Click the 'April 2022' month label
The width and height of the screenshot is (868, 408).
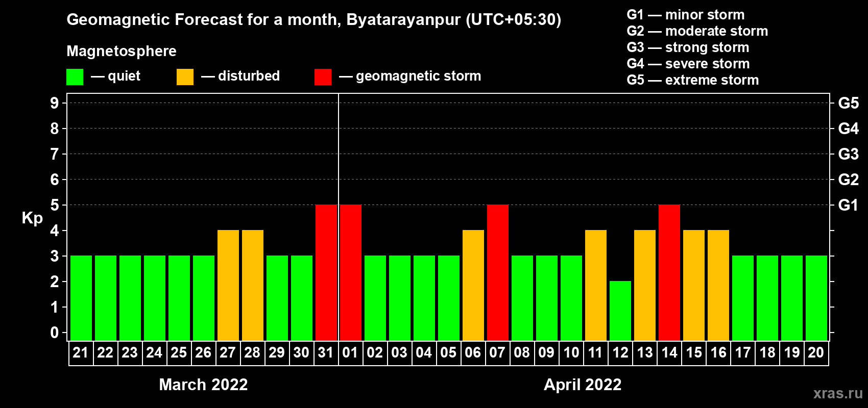(x=583, y=385)
